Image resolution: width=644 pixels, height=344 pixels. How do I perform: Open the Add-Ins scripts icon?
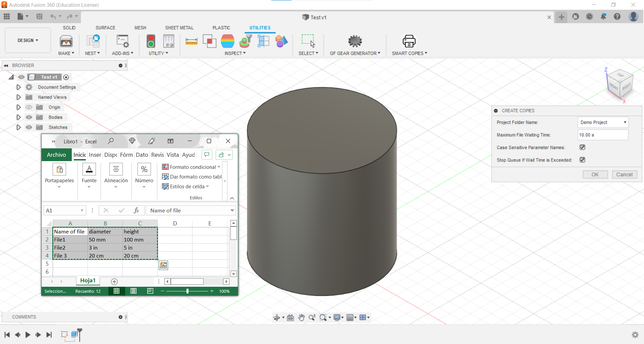tap(122, 41)
